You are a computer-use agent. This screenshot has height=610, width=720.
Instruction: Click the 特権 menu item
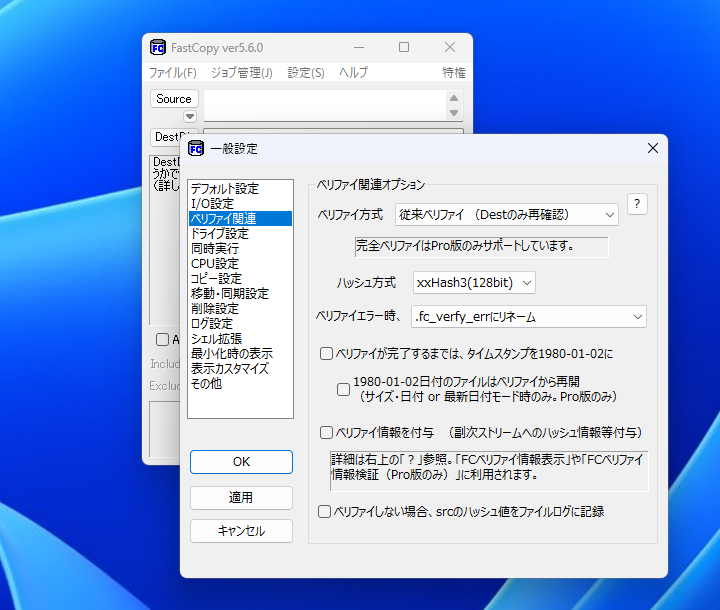[x=454, y=73]
